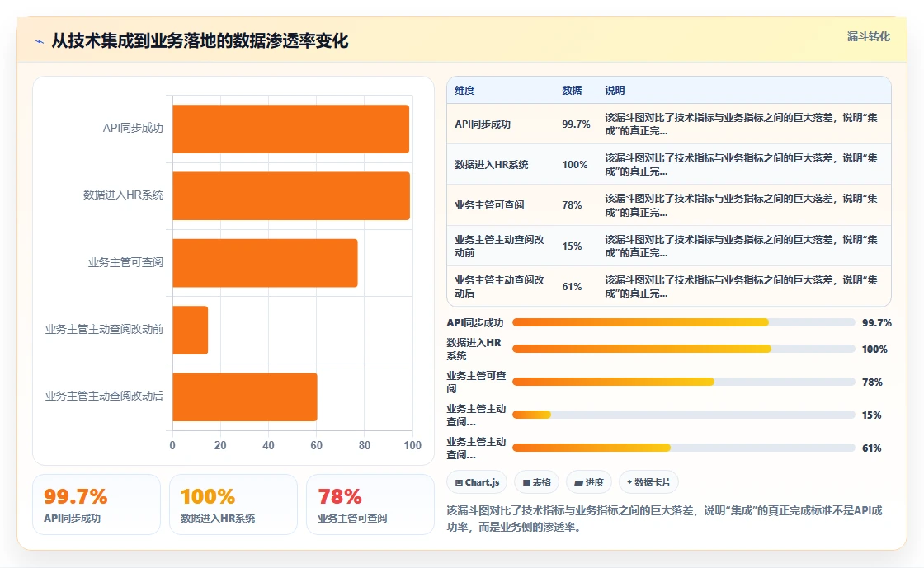The height and width of the screenshot is (568, 924).
Task: Select the 表格 chip
Action: [x=537, y=482]
